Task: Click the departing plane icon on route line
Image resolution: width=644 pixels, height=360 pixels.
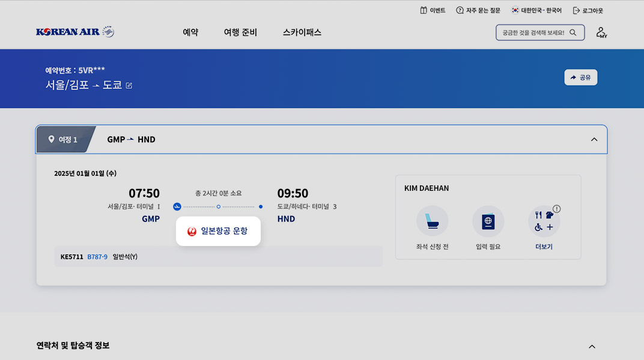Action: pos(177,206)
